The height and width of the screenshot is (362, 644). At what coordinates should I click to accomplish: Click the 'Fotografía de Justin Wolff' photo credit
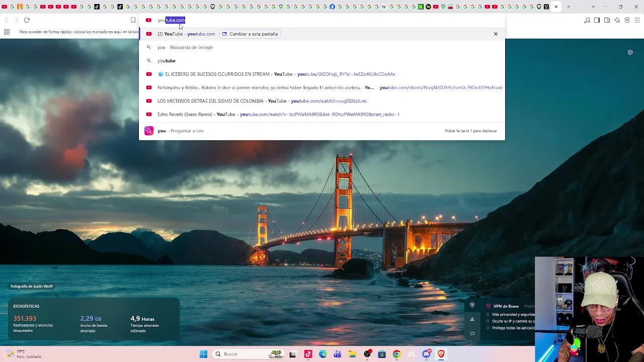point(32,286)
